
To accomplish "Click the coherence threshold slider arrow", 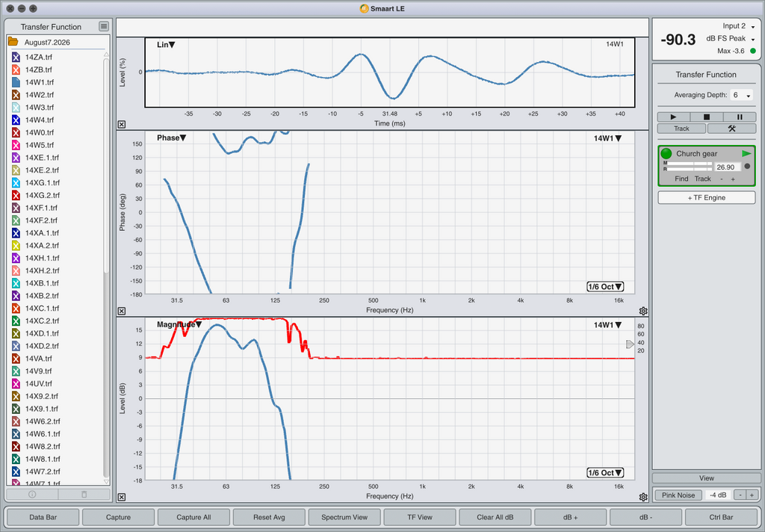I will [x=630, y=344].
